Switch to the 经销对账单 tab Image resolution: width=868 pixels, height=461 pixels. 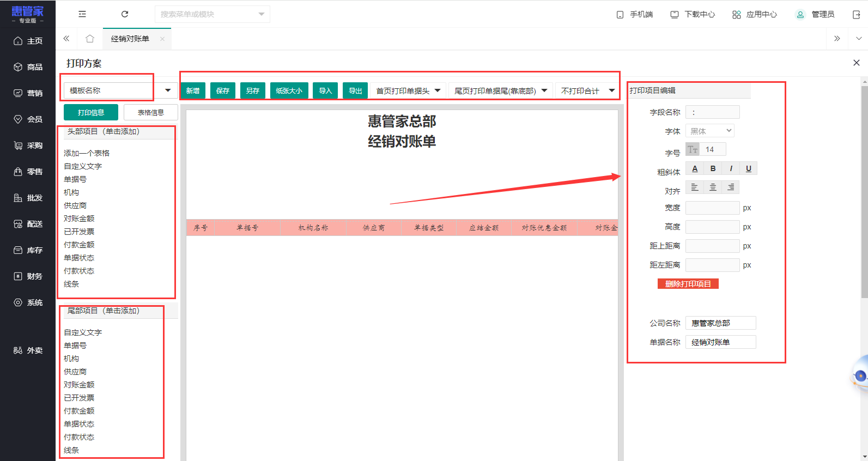click(130, 39)
